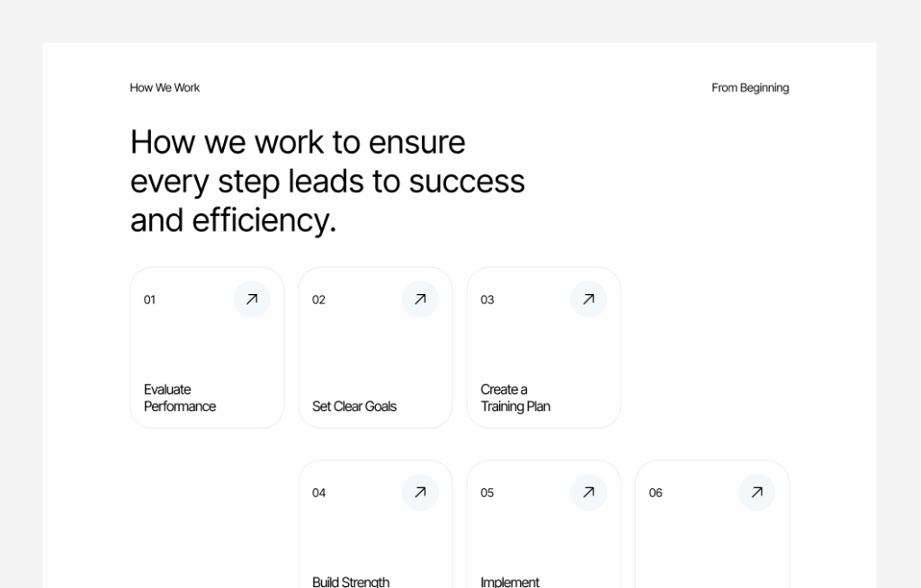Screen dimensions: 921x588
Task: Select the 02 step number label
Action: [318, 300]
